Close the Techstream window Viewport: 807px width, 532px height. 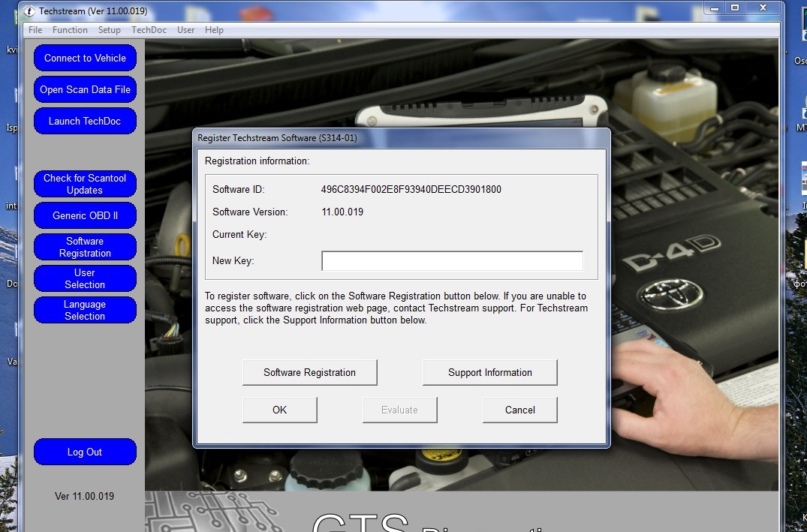pyautogui.click(x=763, y=8)
